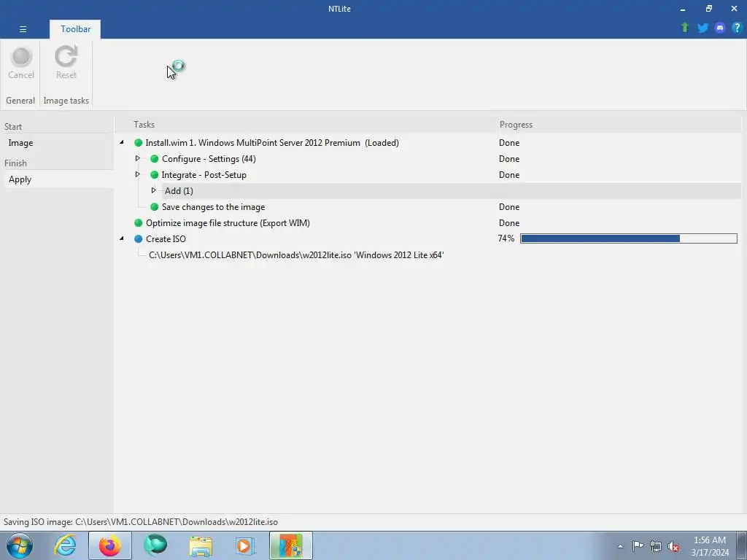Launch Internet Explorer from taskbar

(65, 545)
